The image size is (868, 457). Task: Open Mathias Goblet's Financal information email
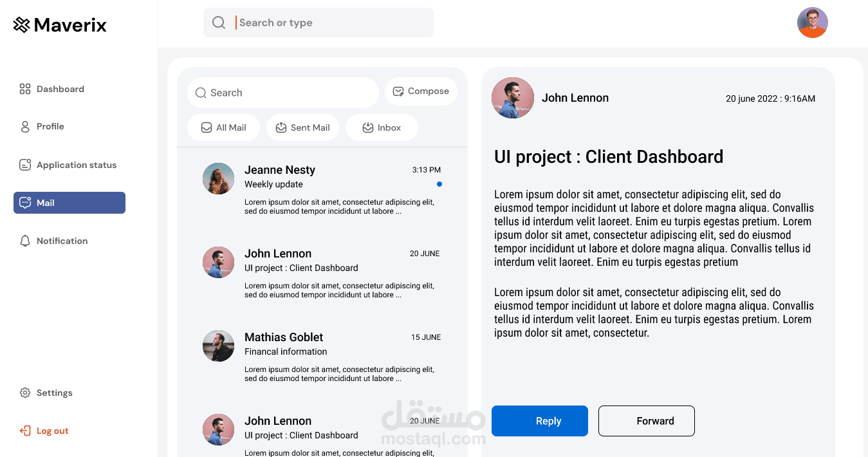coord(322,357)
